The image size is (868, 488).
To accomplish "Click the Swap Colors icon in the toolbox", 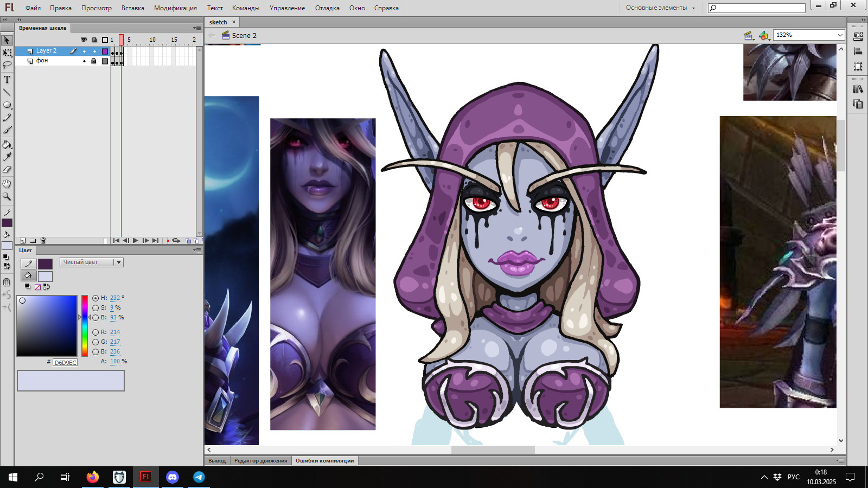I will (7, 266).
